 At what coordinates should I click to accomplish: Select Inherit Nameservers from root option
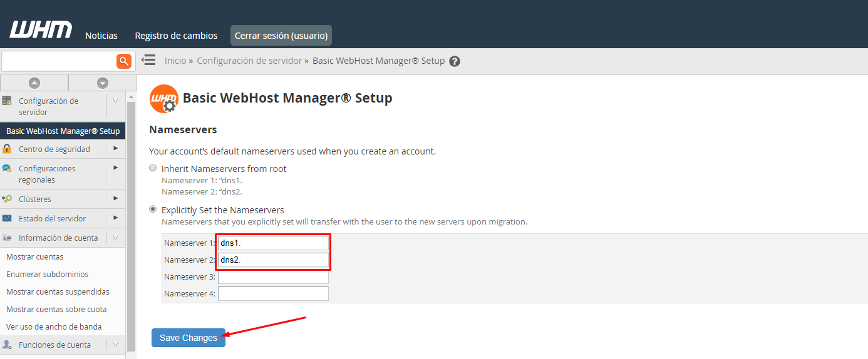tap(153, 168)
